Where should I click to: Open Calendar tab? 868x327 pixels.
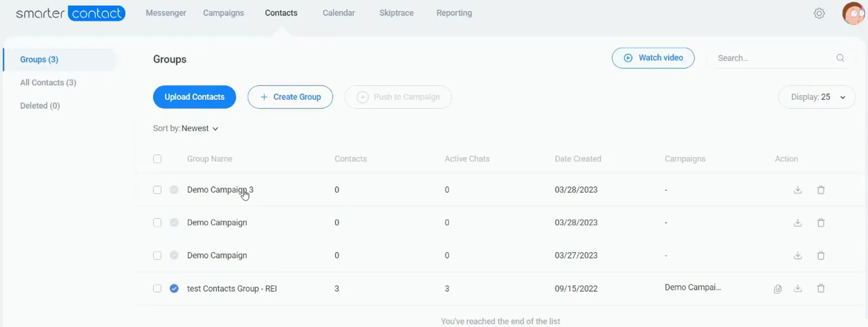[x=339, y=13]
